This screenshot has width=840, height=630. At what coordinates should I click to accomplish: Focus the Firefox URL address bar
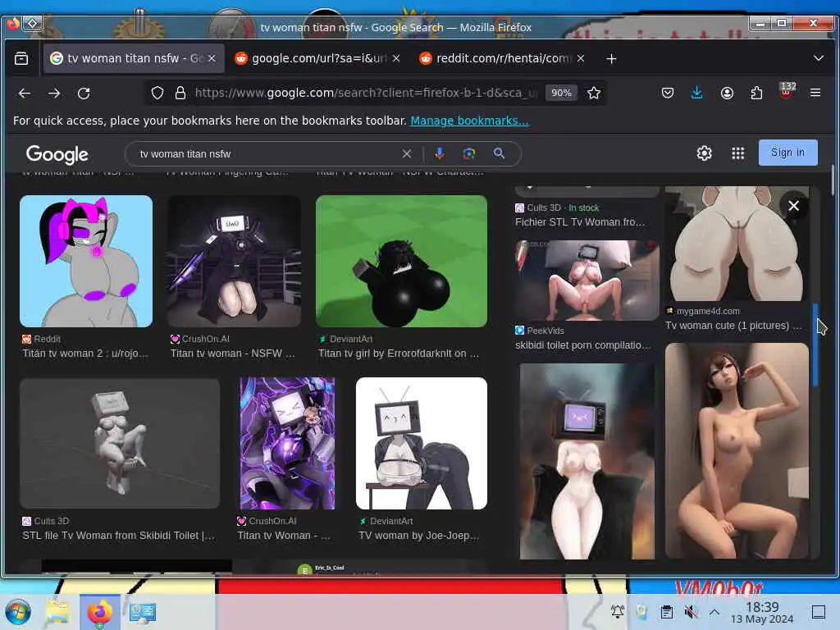coord(364,93)
